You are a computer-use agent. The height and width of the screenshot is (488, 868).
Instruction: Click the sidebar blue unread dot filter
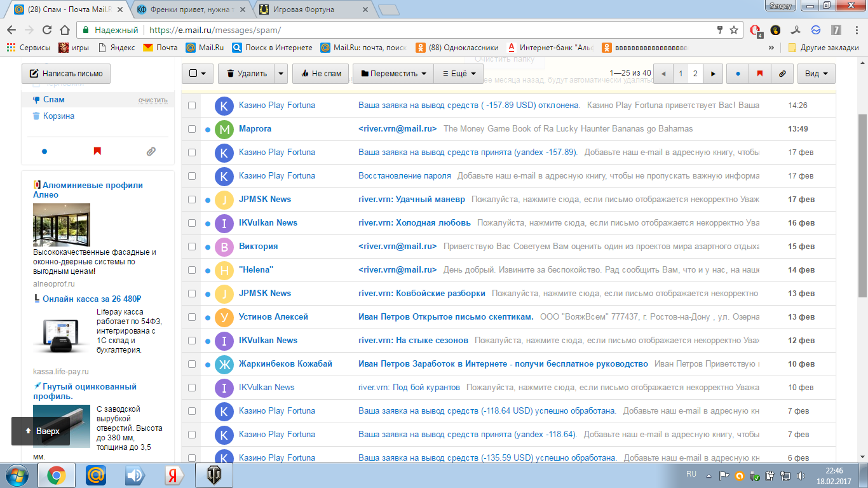[44, 151]
